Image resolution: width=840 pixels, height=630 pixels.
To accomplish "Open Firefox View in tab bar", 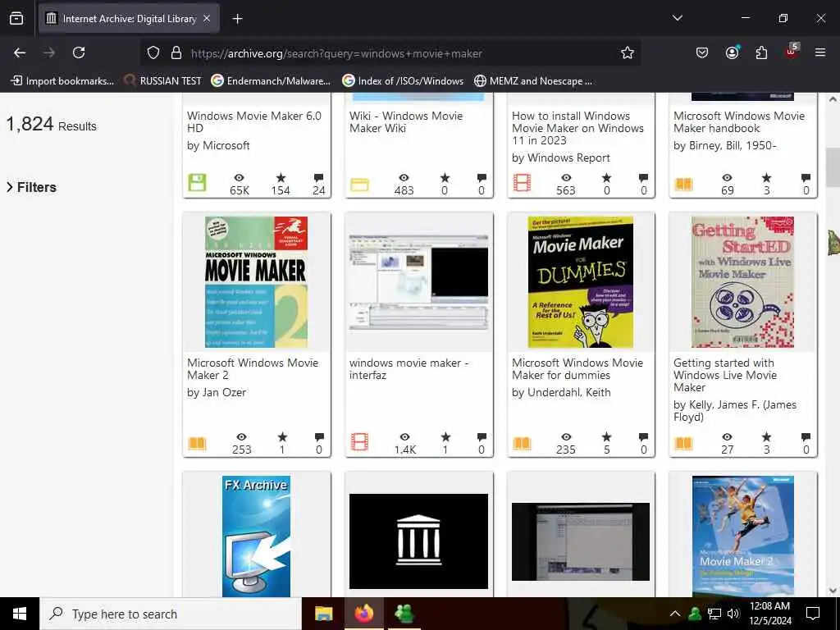I will pyautogui.click(x=16, y=19).
